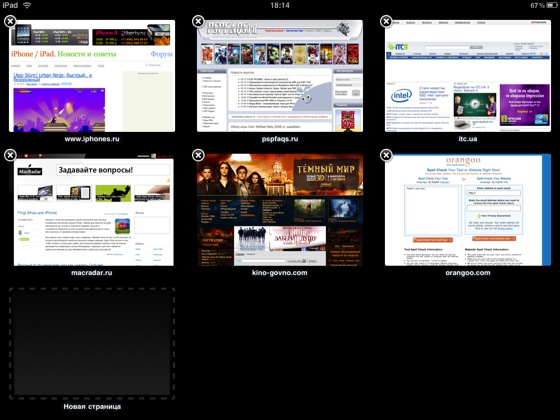Tap the 18:14 clock in status bar
Screen dimensions: 560x420
coord(280,5)
